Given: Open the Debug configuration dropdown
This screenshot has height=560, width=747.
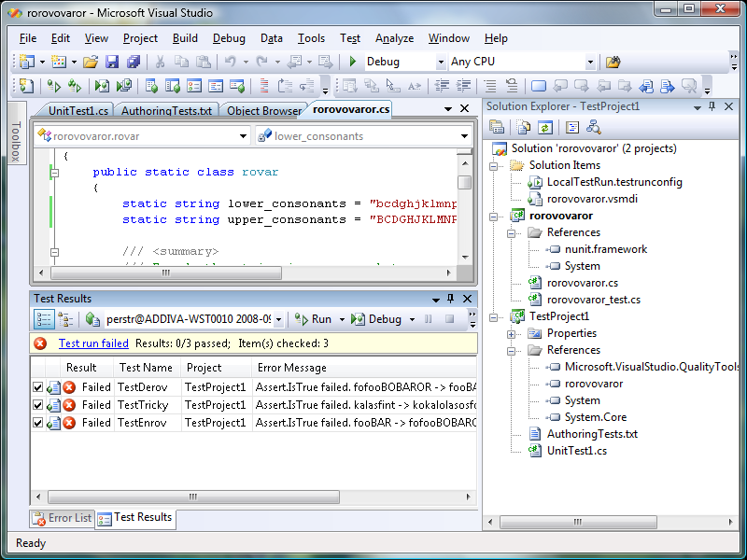Looking at the screenshot, I should tap(441, 62).
